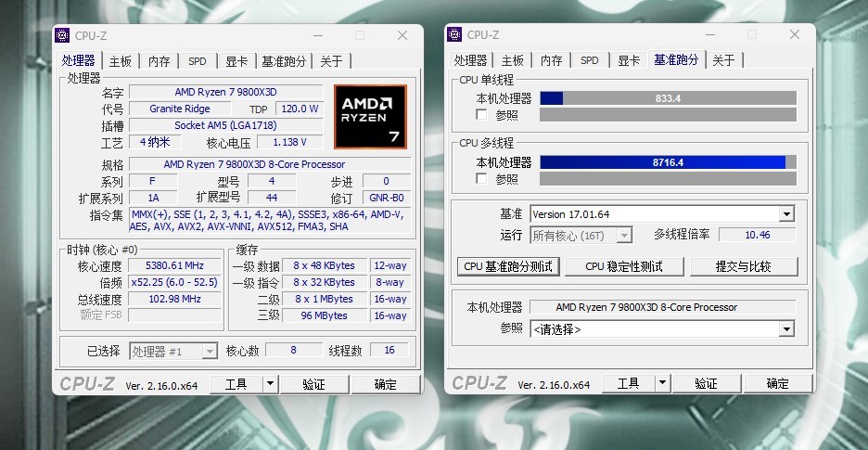Switch to 显卡 tab in right window
Screen dimensions: 868x450
click(629, 60)
